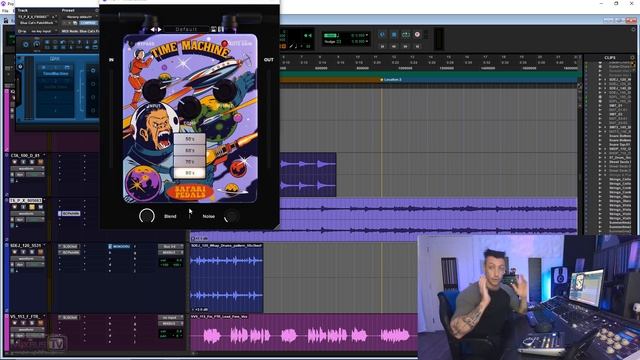The image size is (640, 360).
Task: Select the SDEJ_120 drum pattern clip
Action: [x=227, y=278]
